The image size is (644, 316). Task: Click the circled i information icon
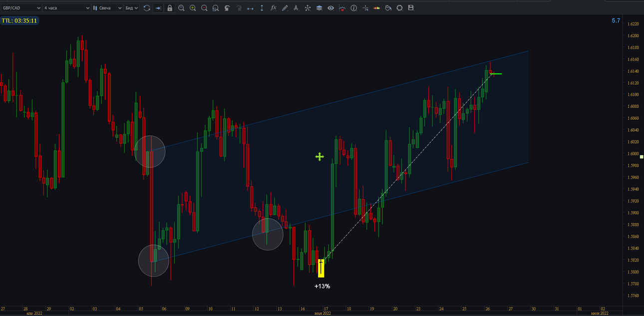354,8
